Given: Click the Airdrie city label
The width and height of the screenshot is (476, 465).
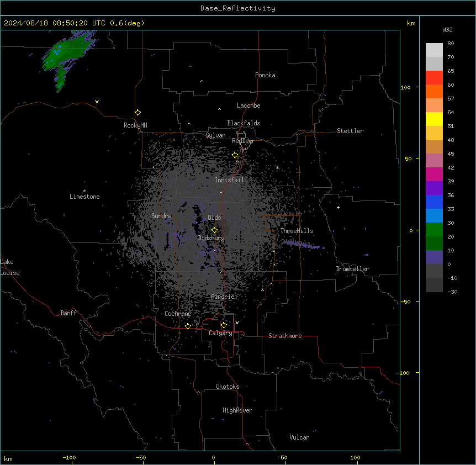Looking at the screenshot, I should [x=223, y=297].
